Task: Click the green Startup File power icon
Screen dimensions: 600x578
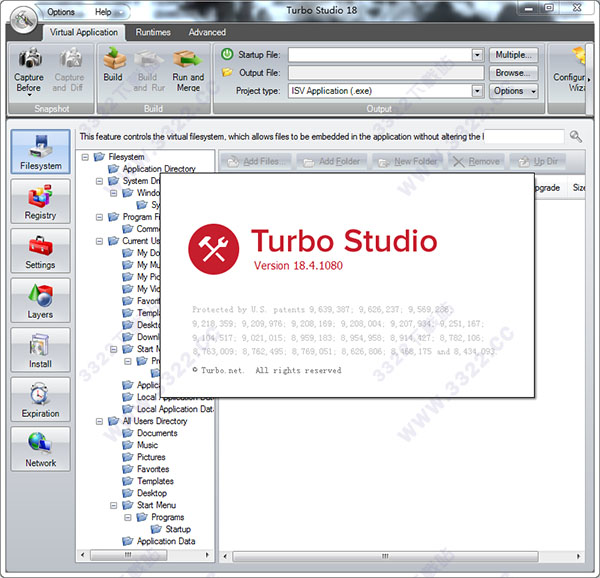Action: (x=227, y=54)
